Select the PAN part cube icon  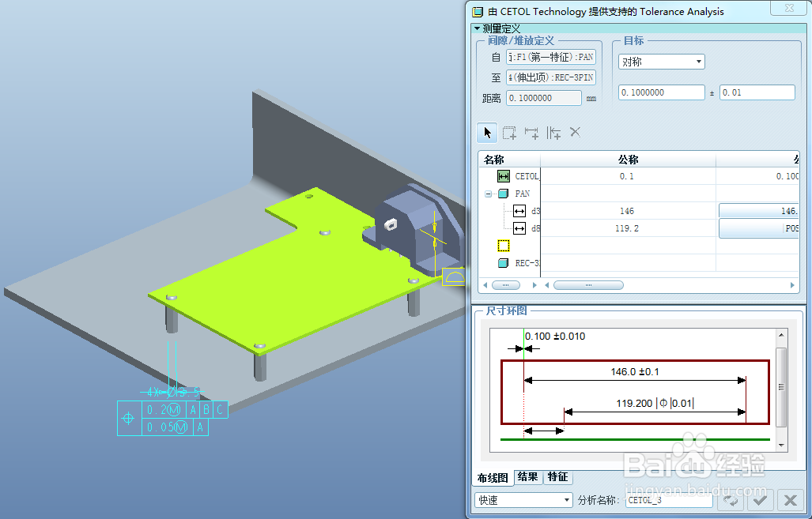tap(503, 194)
